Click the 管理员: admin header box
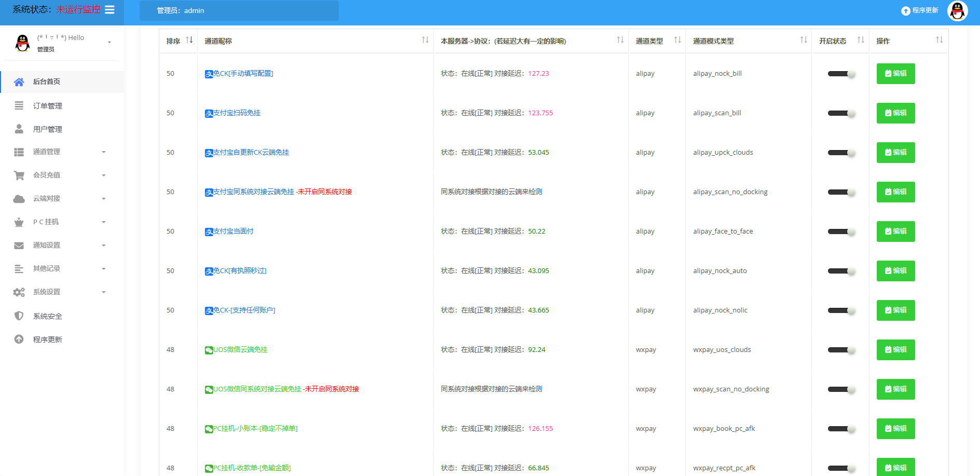The width and height of the screenshot is (980, 476). pos(239,10)
